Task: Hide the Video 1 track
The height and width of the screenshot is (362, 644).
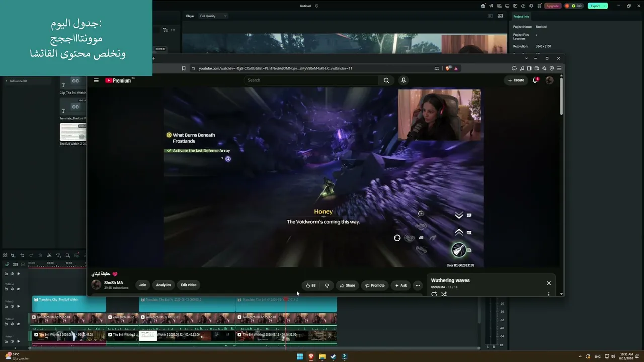Action: (18, 341)
